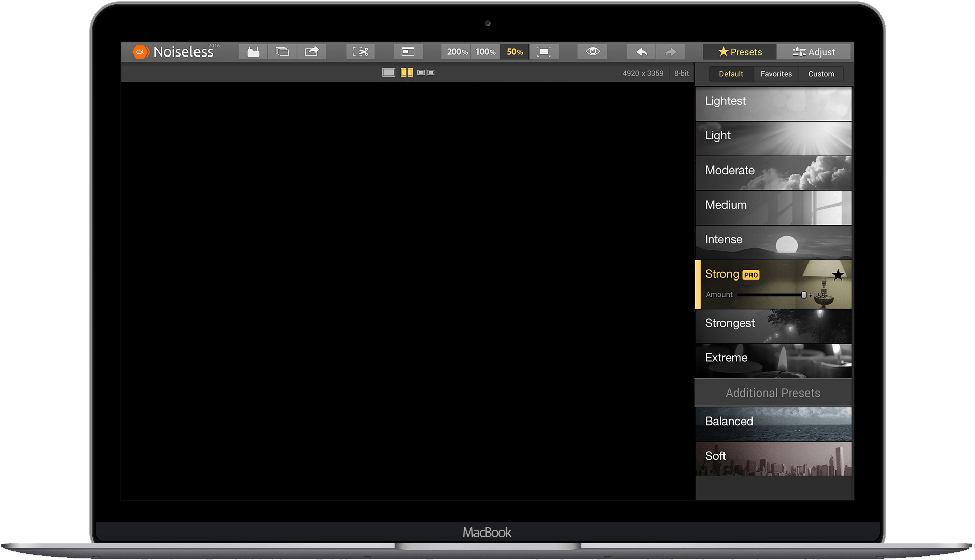Set zoom to 100%

[486, 52]
